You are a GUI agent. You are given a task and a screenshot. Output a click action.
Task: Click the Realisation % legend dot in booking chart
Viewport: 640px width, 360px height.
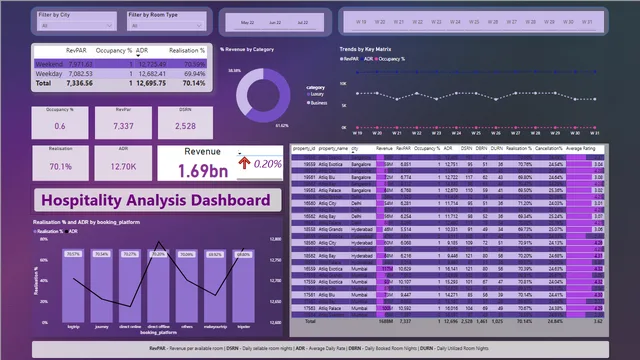(x=35, y=231)
